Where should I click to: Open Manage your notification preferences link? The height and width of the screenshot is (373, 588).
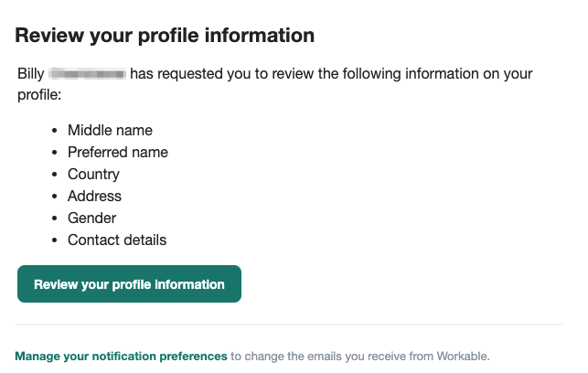121,356
